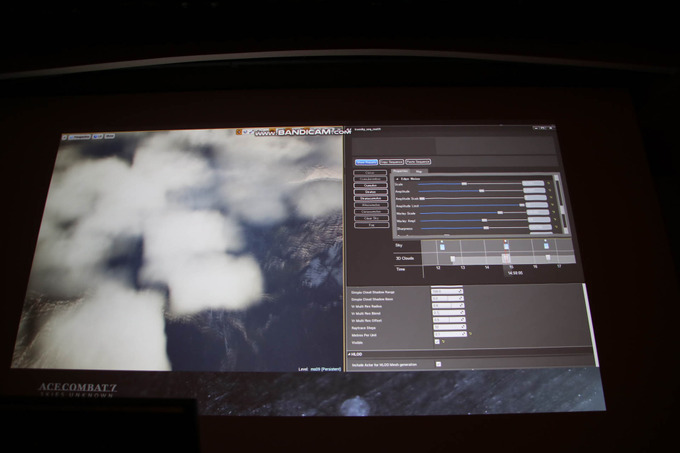Click the Amplitude value field
Image resolution: width=680 pixels, height=453 pixels.
coord(535,190)
